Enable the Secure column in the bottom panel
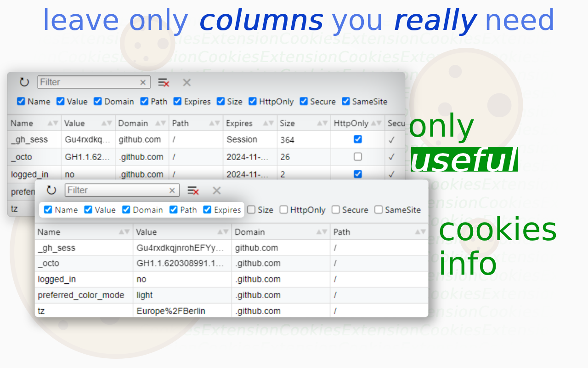Image resolution: width=588 pixels, height=368 pixels. [x=336, y=210]
